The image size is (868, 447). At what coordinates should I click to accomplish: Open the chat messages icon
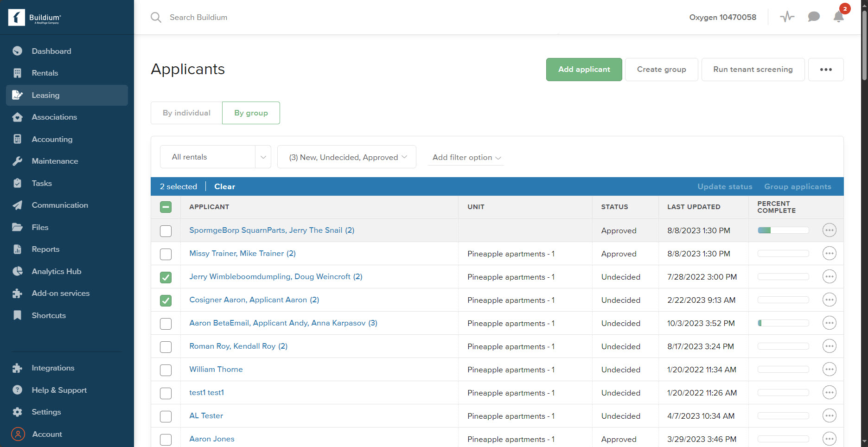[x=813, y=17]
